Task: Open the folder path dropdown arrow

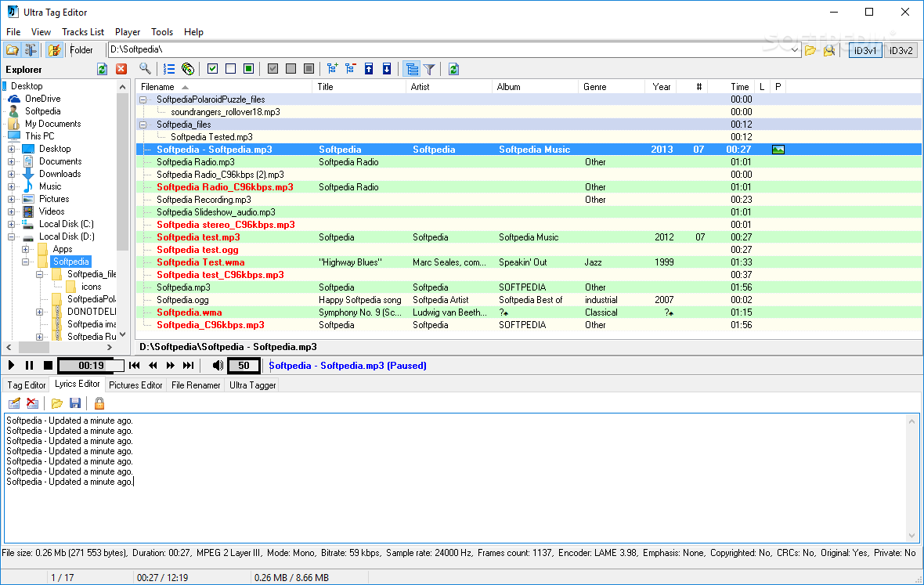Action: 794,50
